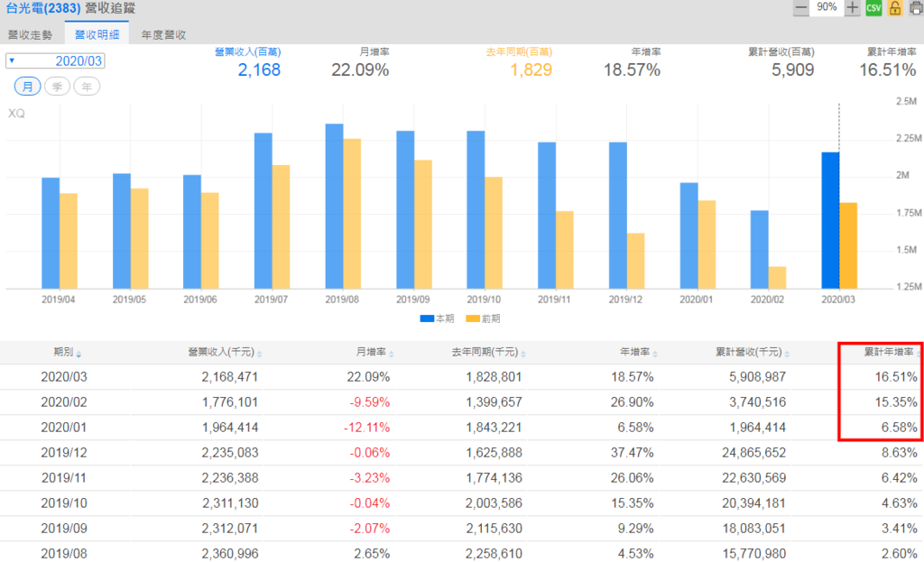Click the 8.63% cumulative growth cell
Viewport: 924px width, 562px height.
point(900,453)
